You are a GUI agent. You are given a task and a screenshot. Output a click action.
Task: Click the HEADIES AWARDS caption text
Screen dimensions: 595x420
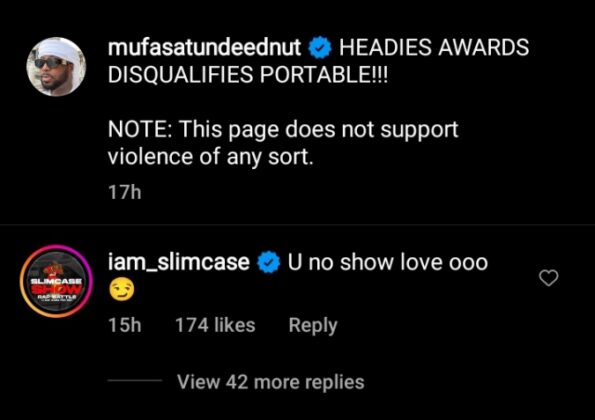tap(434, 47)
